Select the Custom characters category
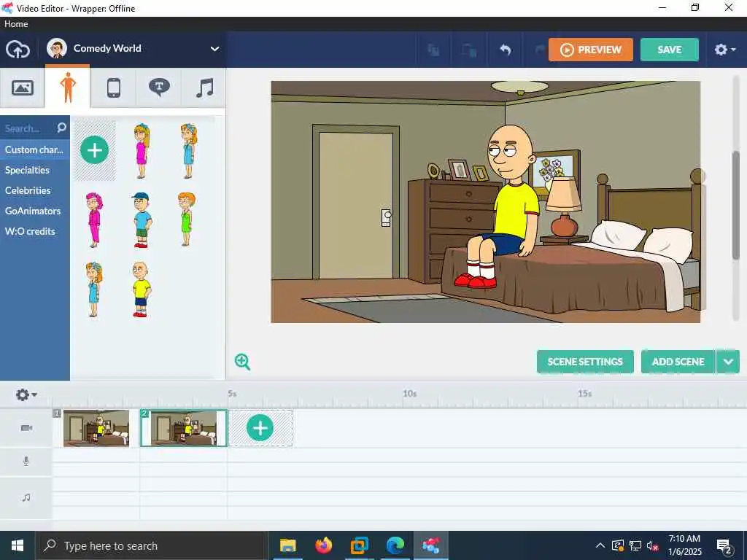Viewport: 747px width, 560px height. point(34,149)
